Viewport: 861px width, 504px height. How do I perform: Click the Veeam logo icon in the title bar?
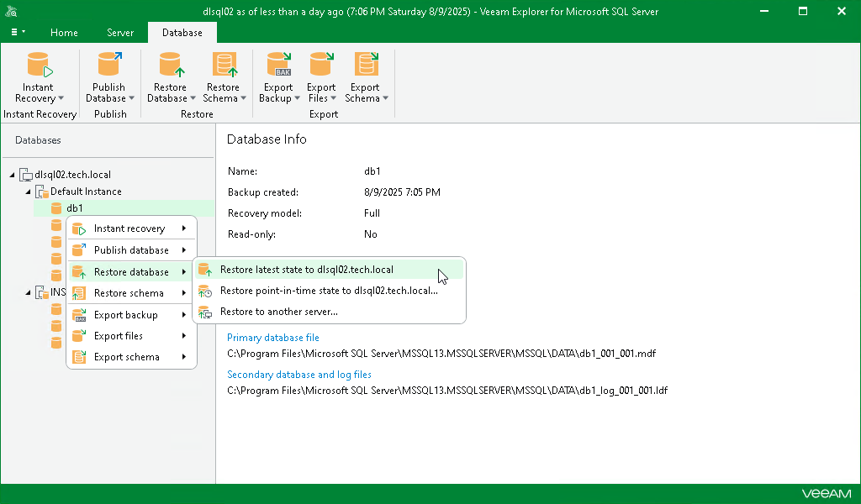tap(12, 11)
